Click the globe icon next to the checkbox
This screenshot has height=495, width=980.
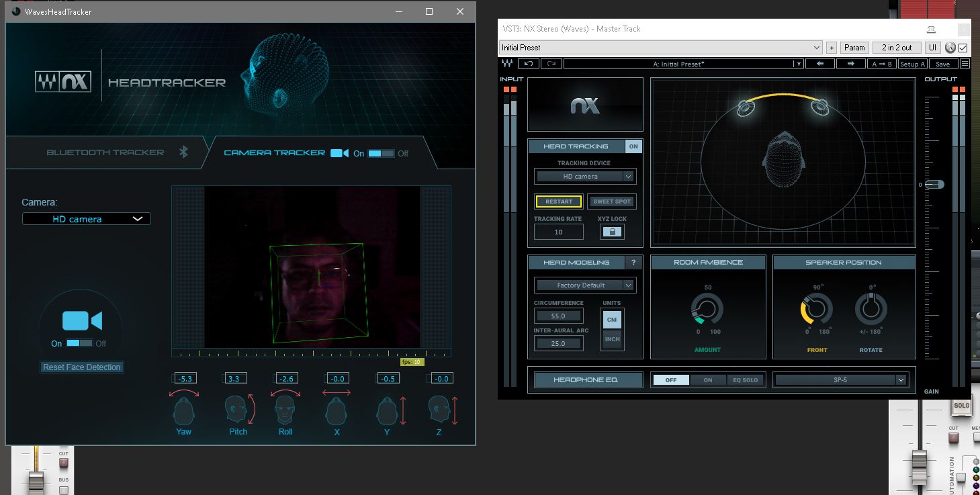pyautogui.click(x=950, y=48)
